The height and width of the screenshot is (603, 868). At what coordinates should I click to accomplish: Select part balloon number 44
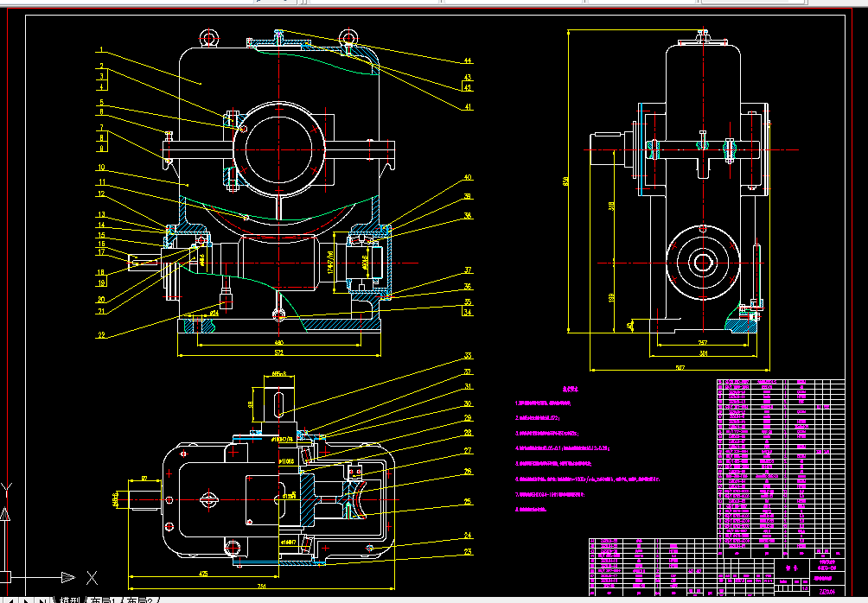tap(468, 60)
